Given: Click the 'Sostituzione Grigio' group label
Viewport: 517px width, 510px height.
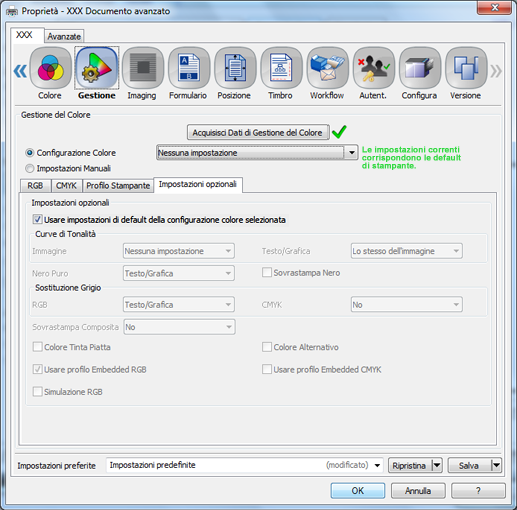Looking at the screenshot, I should point(68,288).
